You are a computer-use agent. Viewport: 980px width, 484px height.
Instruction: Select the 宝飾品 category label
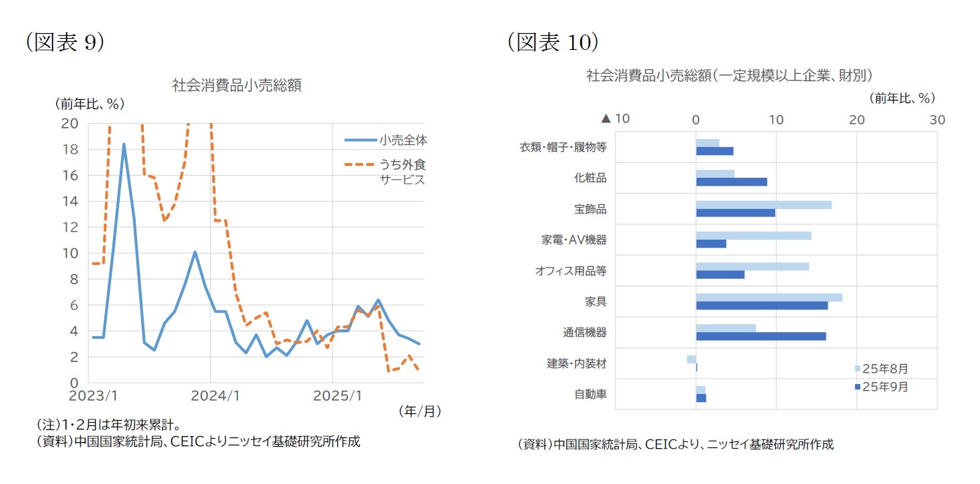pyautogui.click(x=590, y=209)
